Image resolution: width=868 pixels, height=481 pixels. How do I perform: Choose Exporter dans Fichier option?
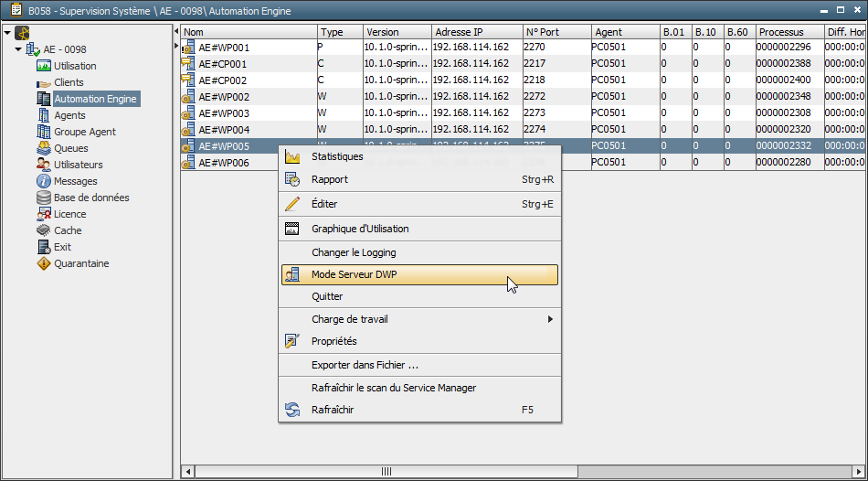click(x=365, y=365)
